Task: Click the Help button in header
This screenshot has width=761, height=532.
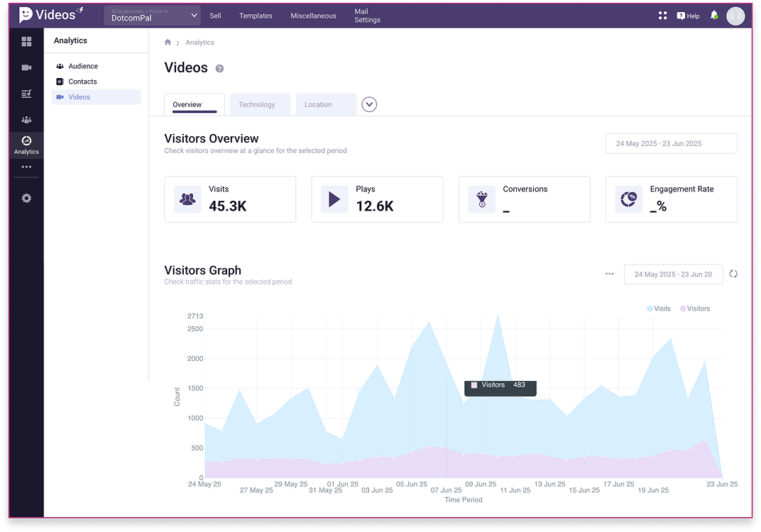Action: coord(688,16)
